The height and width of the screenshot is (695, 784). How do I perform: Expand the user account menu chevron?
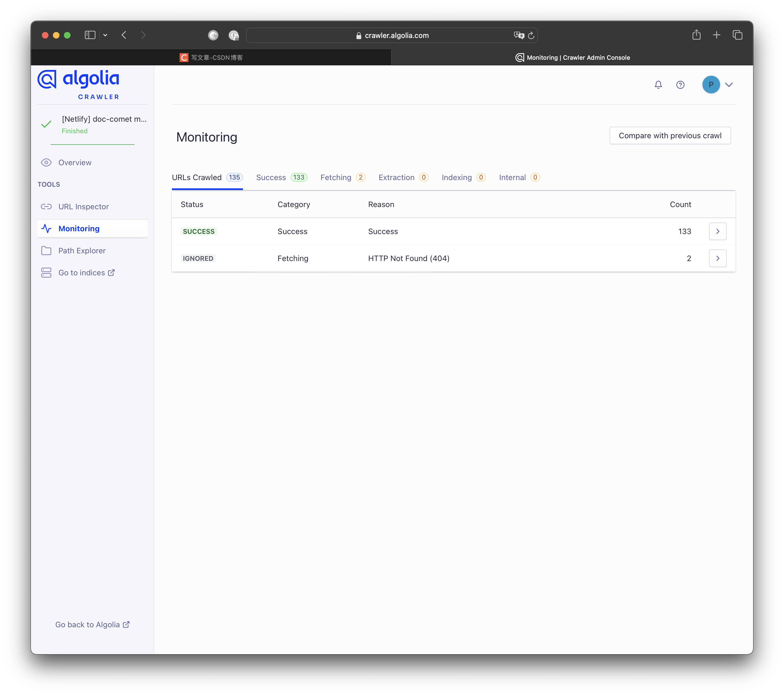(729, 85)
